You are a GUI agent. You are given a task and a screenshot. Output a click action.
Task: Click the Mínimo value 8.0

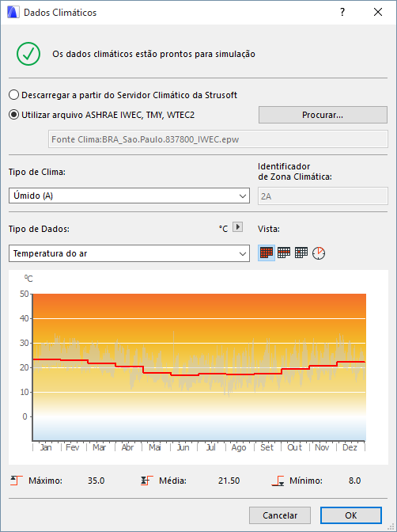click(354, 481)
